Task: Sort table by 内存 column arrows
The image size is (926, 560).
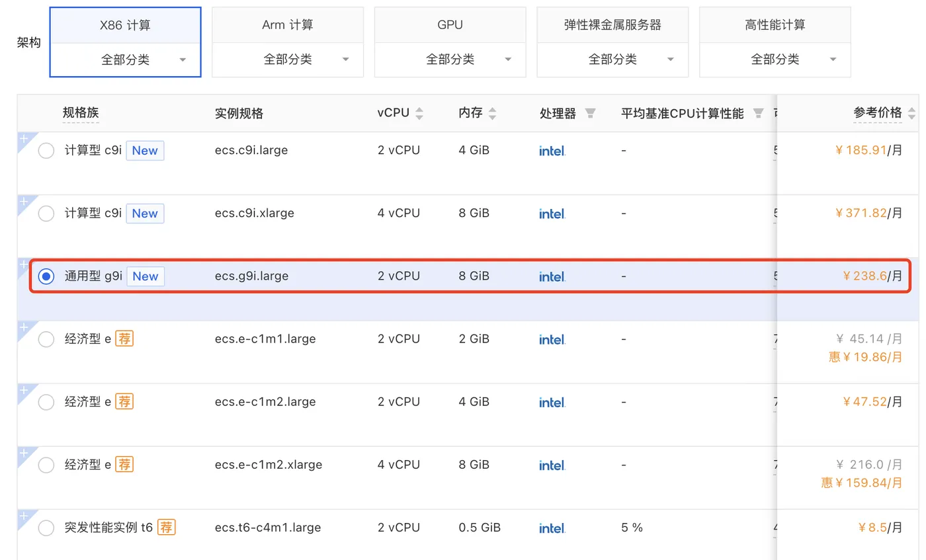Action: [x=491, y=114]
